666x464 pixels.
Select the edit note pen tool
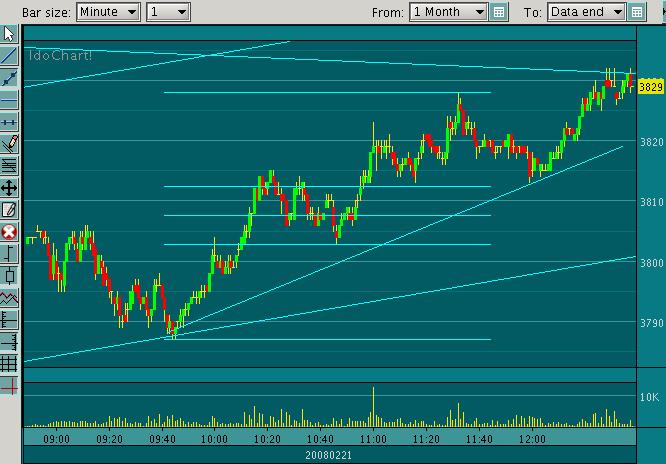point(9,210)
